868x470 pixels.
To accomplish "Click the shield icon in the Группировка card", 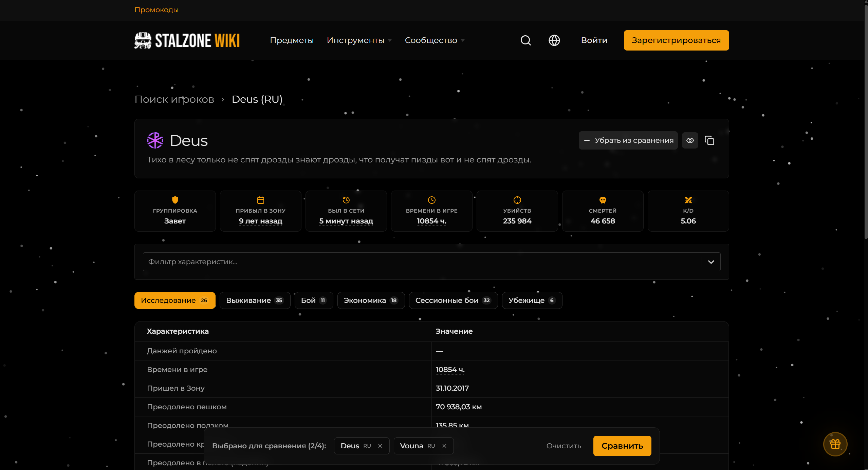I will coord(175,200).
